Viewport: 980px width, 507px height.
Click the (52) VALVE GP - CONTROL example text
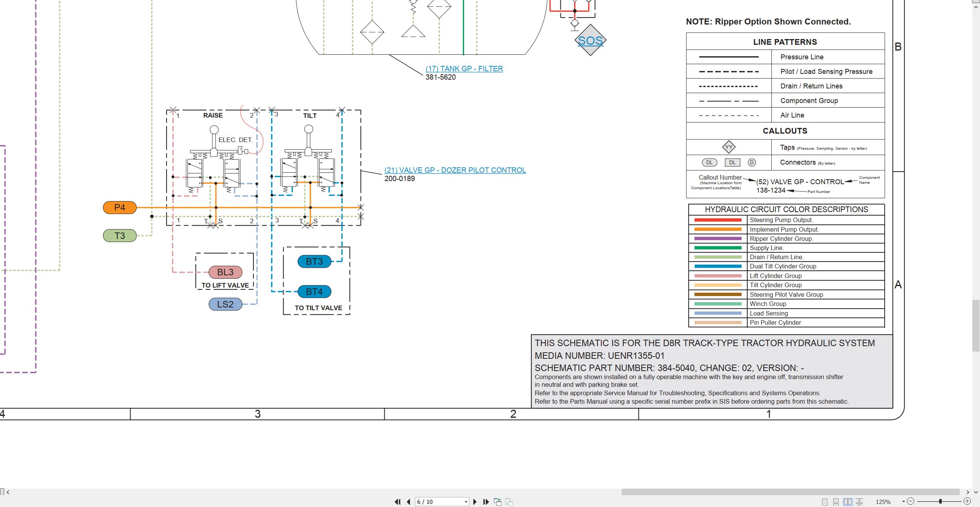click(800, 182)
